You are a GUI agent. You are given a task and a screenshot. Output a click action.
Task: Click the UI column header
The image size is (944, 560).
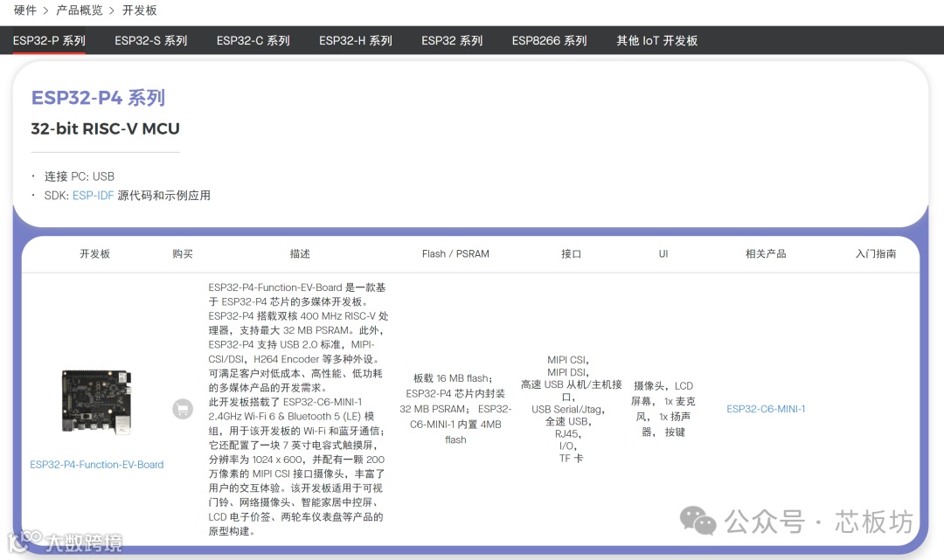pos(663,254)
